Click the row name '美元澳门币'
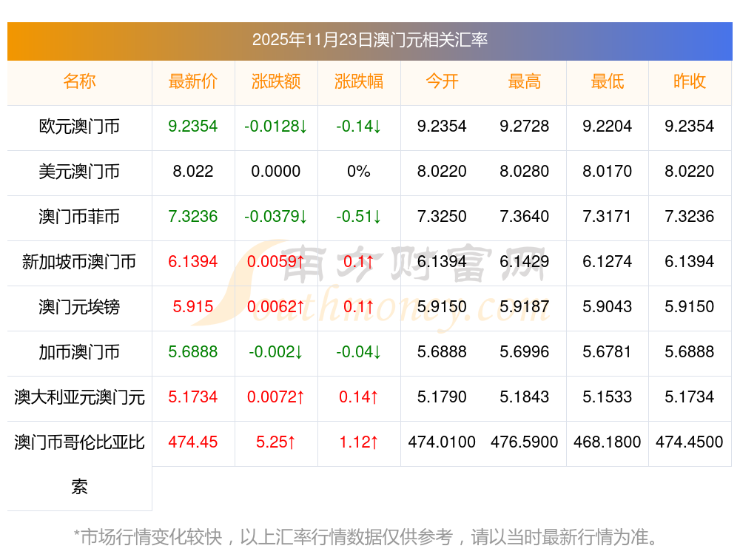Viewport: 740px width, 560px height. point(79,172)
